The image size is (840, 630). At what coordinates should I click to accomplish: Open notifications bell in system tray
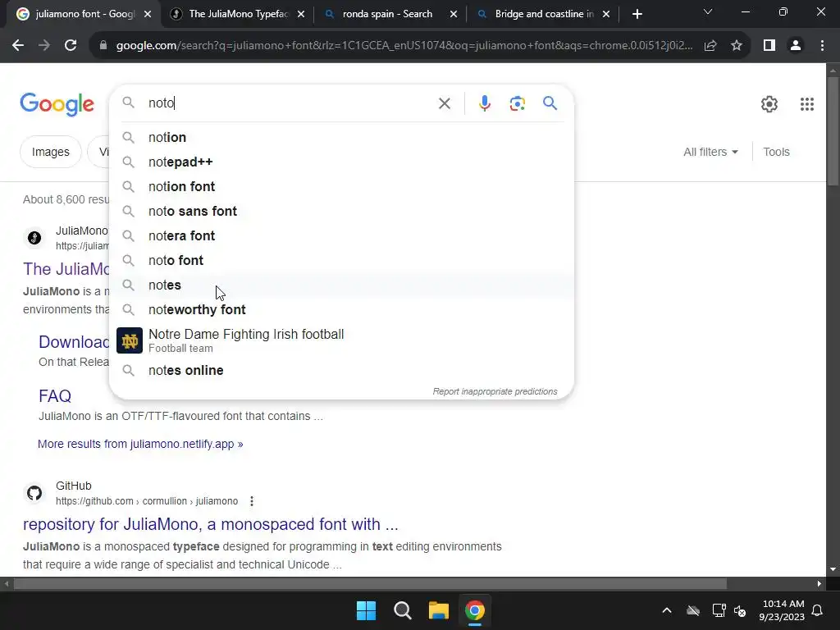point(818,610)
